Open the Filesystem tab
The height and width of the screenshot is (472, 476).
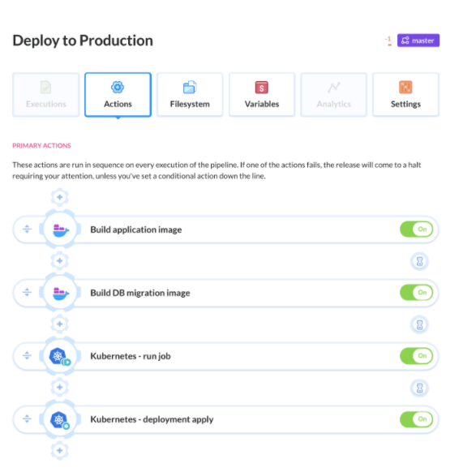(190, 95)
